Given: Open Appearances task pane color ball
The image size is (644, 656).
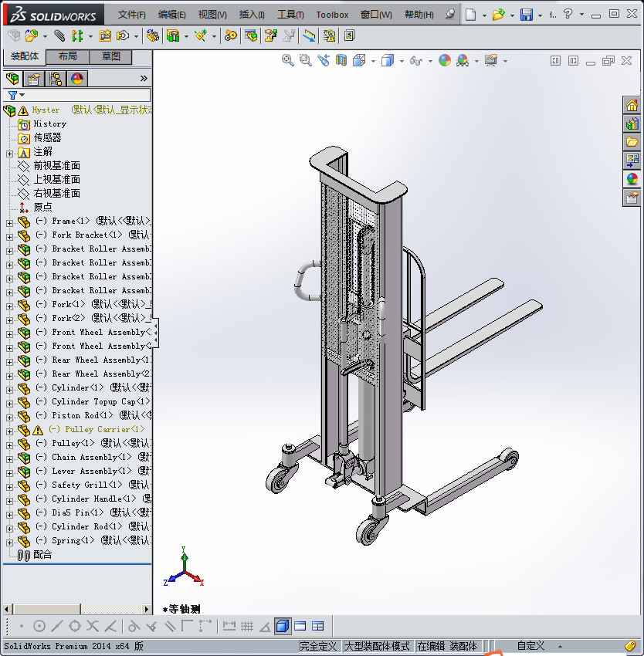Looking at the screenshot, I should (632, 179).
